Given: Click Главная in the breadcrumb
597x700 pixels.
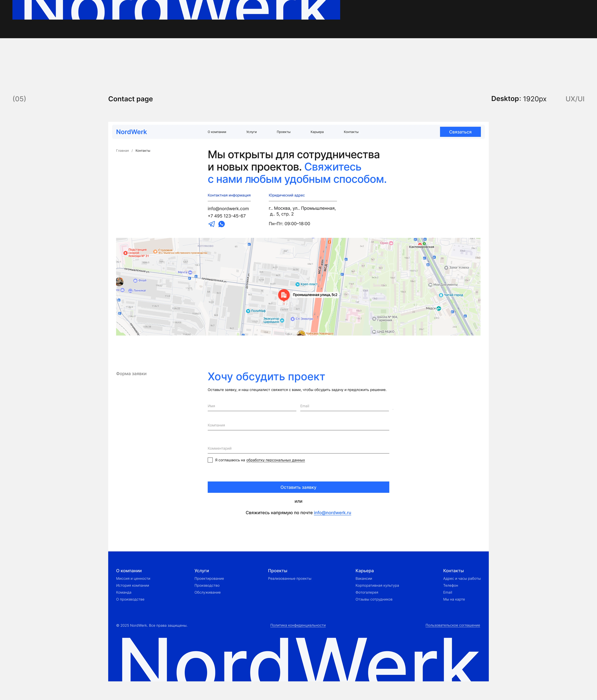Looking at the screenshot, I should (x=122, y=151).
